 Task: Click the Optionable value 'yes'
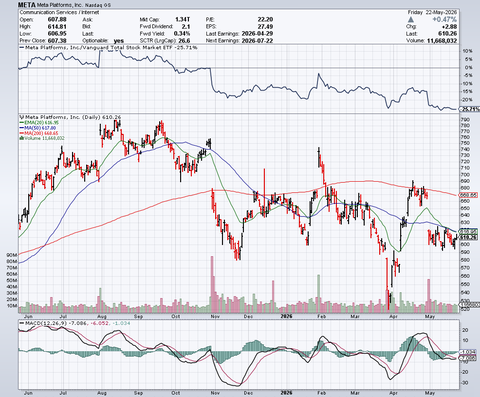(119, 41)
